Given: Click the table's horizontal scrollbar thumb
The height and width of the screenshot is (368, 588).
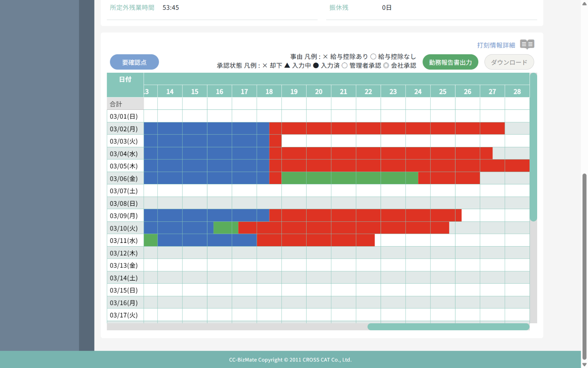Looking at the screenshot, I should tap(448, 327).
